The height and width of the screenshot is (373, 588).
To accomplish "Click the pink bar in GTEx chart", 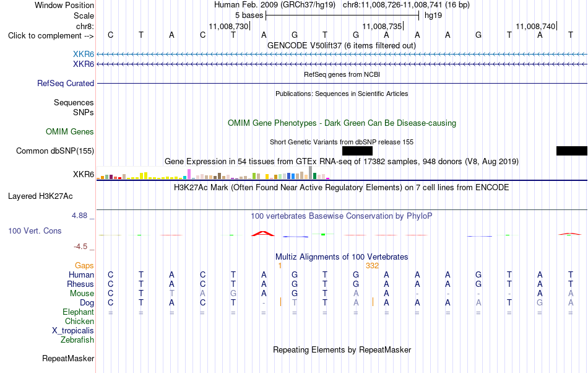I will click(189, 174).
